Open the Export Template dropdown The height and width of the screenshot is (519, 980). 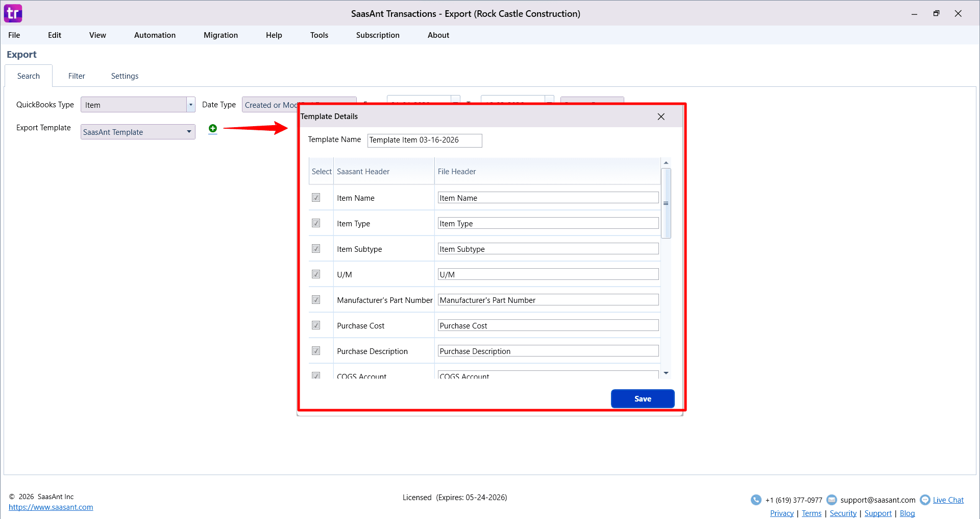tap(138, 132)
